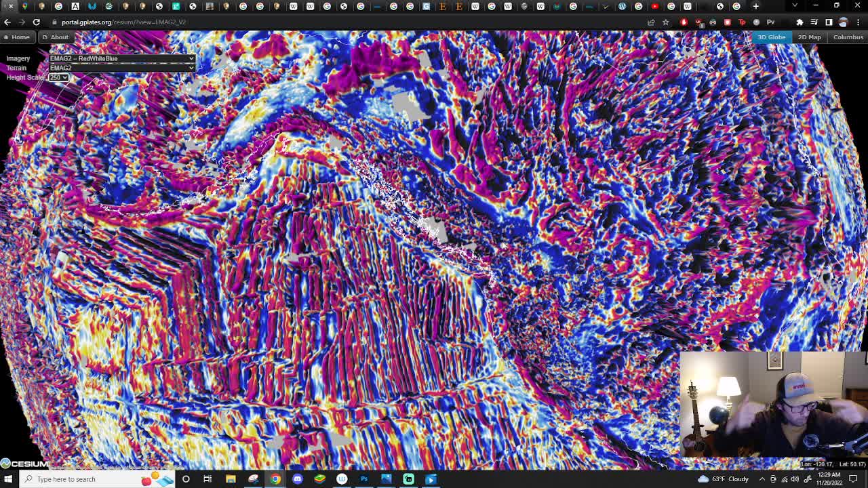Image resolution: width=868 pixels, height=488 pixels.
Task: Click the Type here to search box
Action: click(98, 479)
